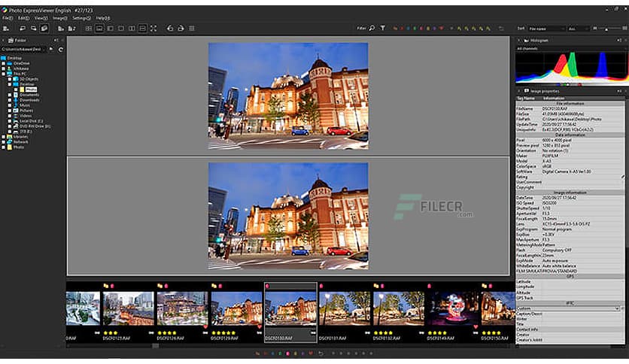This screenshot has width=629, height=364.
Task: Select the stacked two image layout icon
Action: (142, 29)
